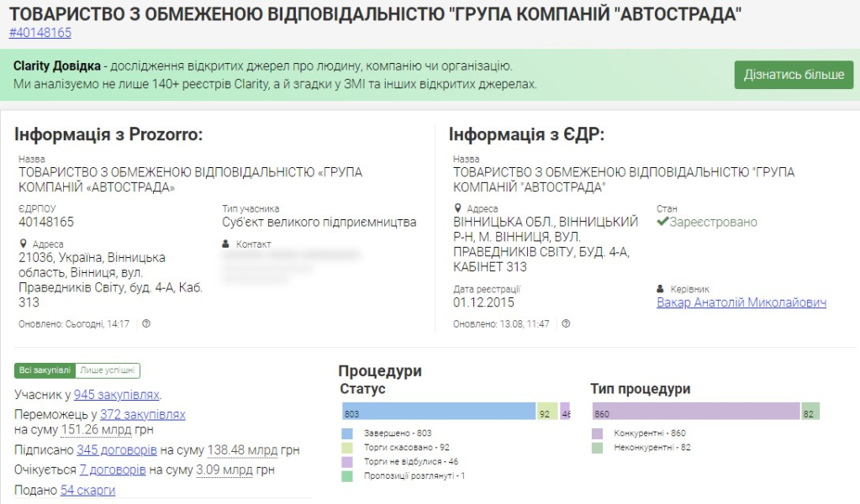
Task: Click the map pin icon in Prozorro address
Action: pyautogui.click(x=23, y=244)
